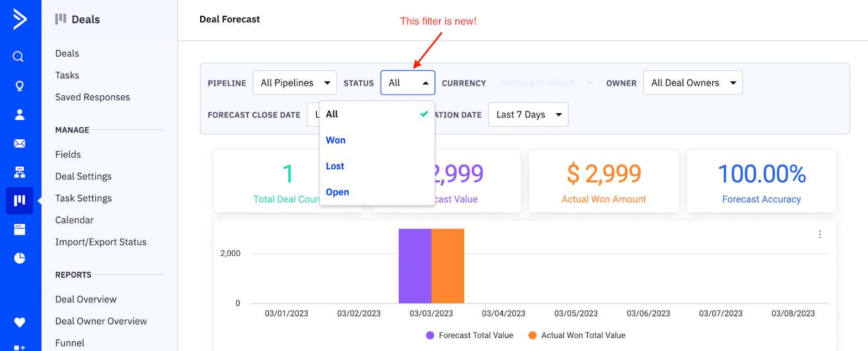
Task: Expand the All Pipelines dropdown
Action: coord(295,83)
